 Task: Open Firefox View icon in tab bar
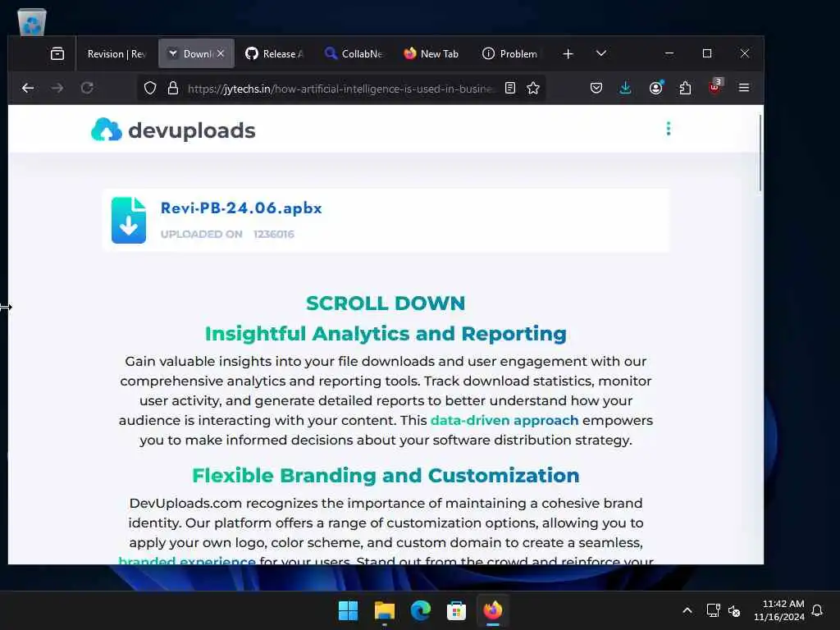tap(57, 53)
